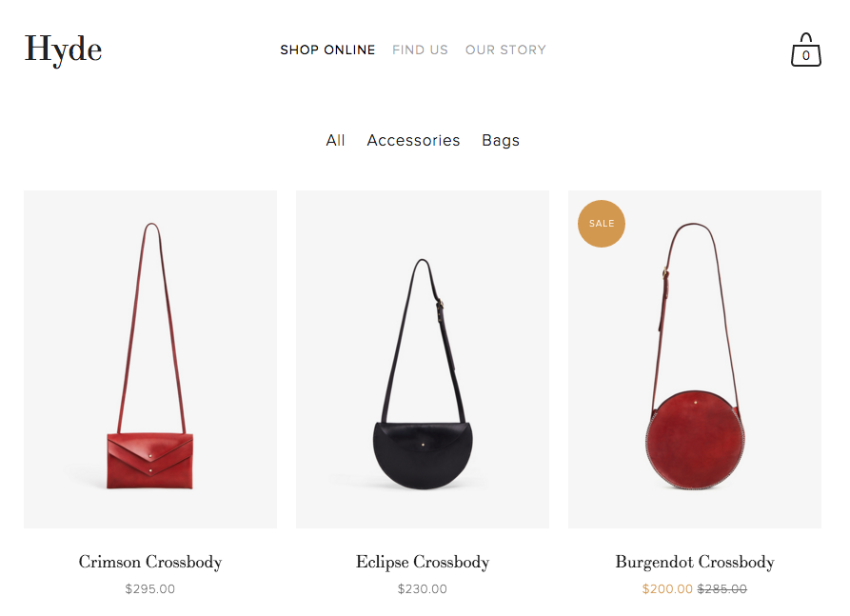This screenshot has width=850, height=616.
Task: Click the Crimson Crossbody title link
Action: [x=150, y=562]
